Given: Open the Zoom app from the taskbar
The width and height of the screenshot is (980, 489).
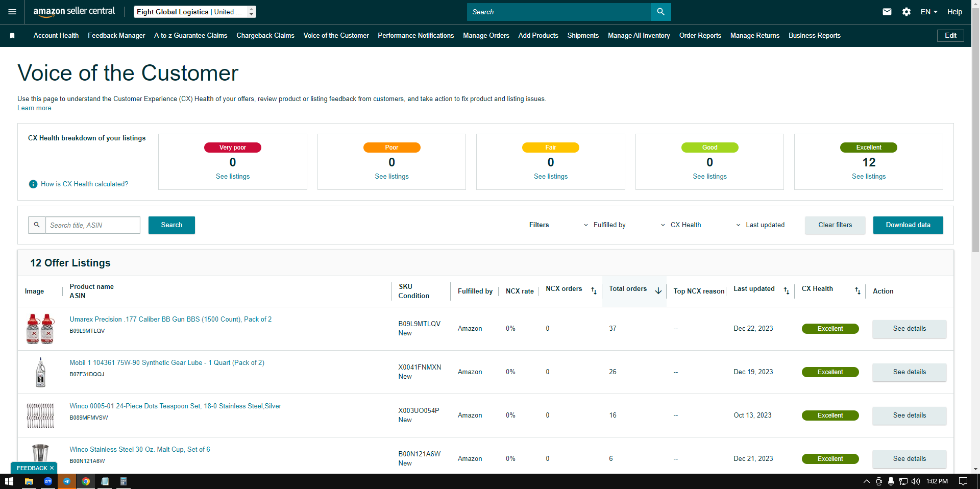Looking at the screenshot, I should coord(48,481).
